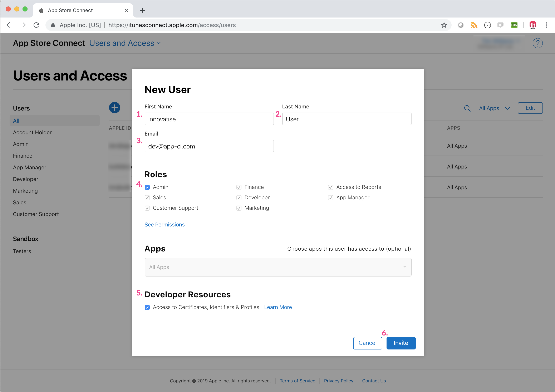555x392 pixels.
Task: Click the blue add user plus button
Action: coord(115,108)
